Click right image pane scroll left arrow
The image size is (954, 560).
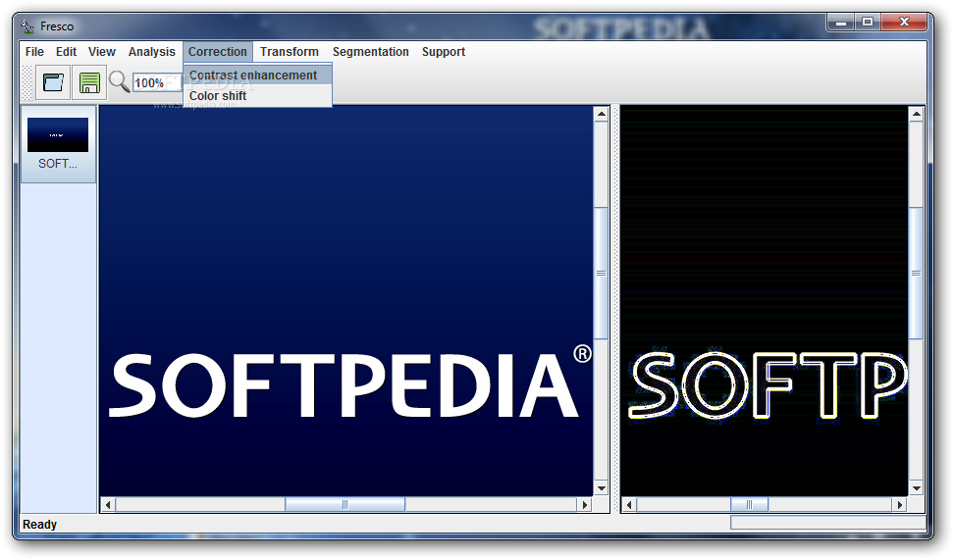tap(629, 505)
